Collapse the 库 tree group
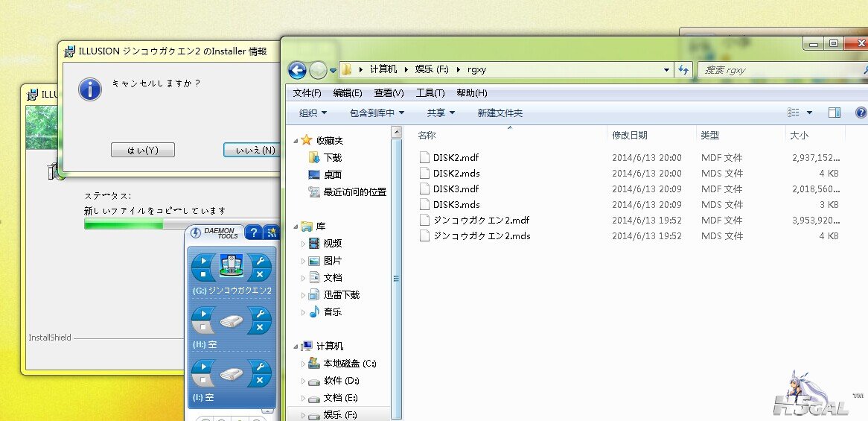Image resolution: width=868 pixels, height=421 pixels. (x=296, y=227)
